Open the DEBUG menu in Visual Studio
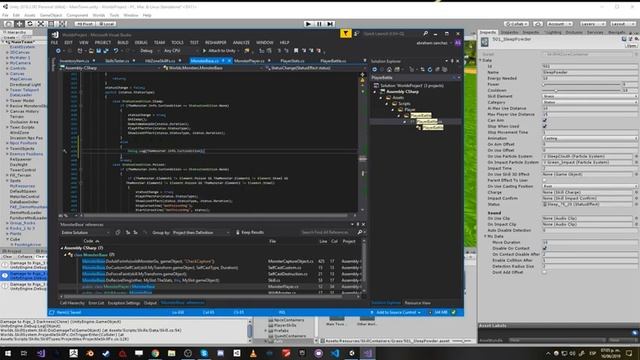640x360 pixels. point(141,42)
